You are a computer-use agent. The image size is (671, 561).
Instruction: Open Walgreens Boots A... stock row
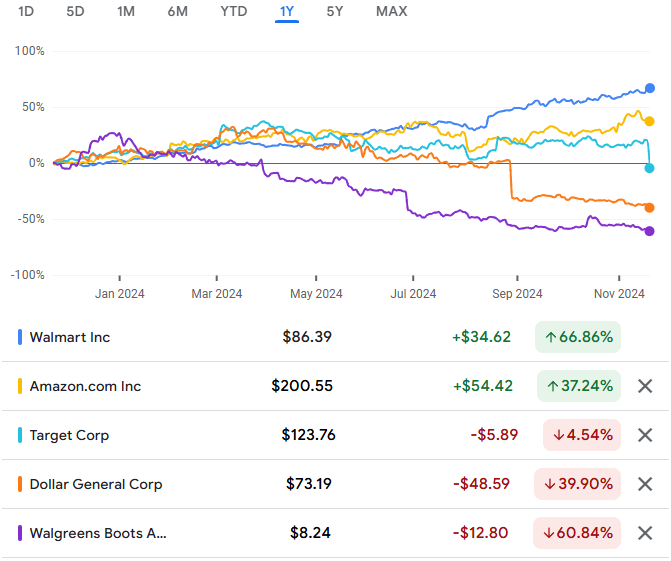pyautogui.click(x=336, y=533)
